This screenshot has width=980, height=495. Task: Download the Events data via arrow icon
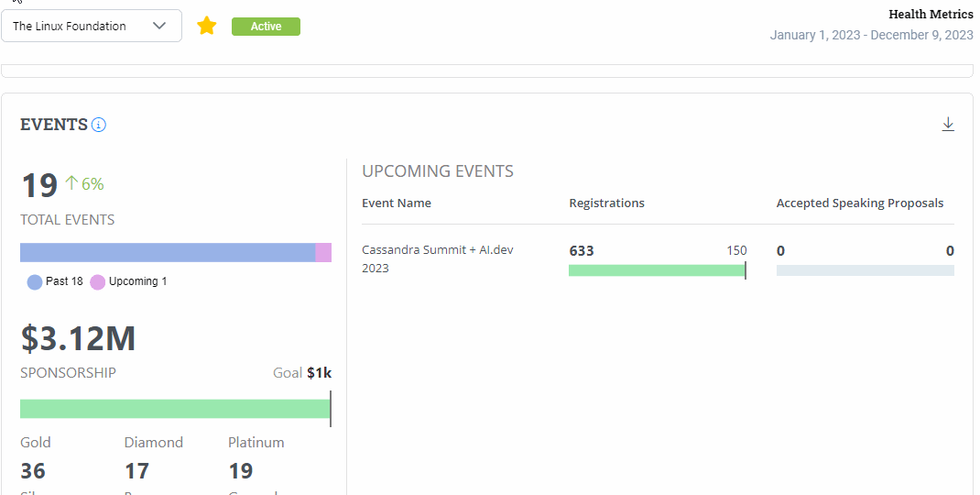click(x=948, y=125)
